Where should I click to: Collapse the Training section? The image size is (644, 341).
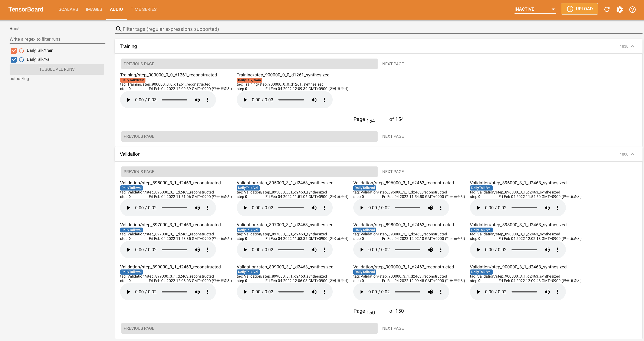[x=632, y=46]
